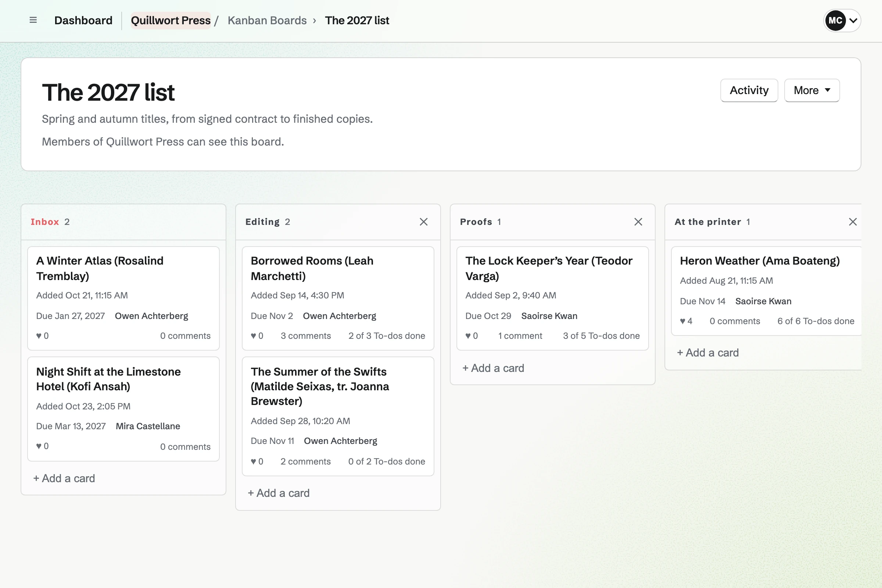This screenshot has width=882, height=588.
Task: Click assignee Mira Castellane on Night Shift
Action: coord(148,426)
